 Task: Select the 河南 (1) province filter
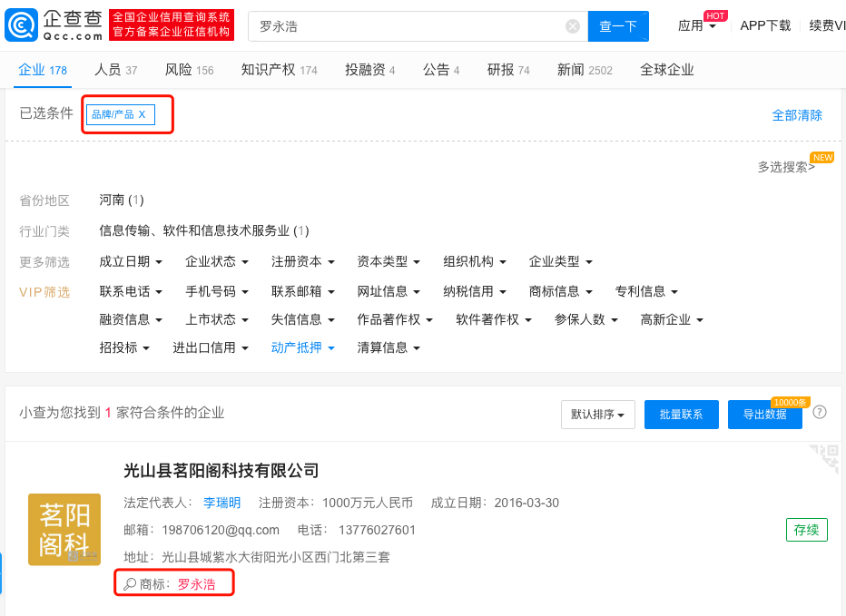point(122,200)
